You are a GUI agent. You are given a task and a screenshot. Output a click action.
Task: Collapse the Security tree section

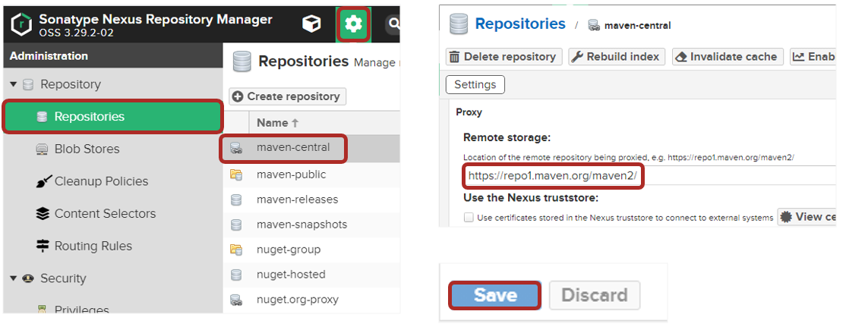coord(14,278)
